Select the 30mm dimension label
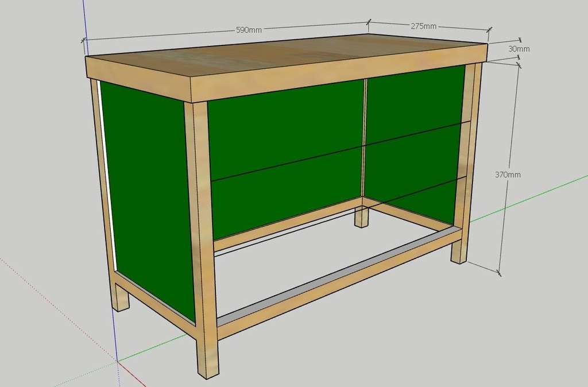 (x=519, y=49)
